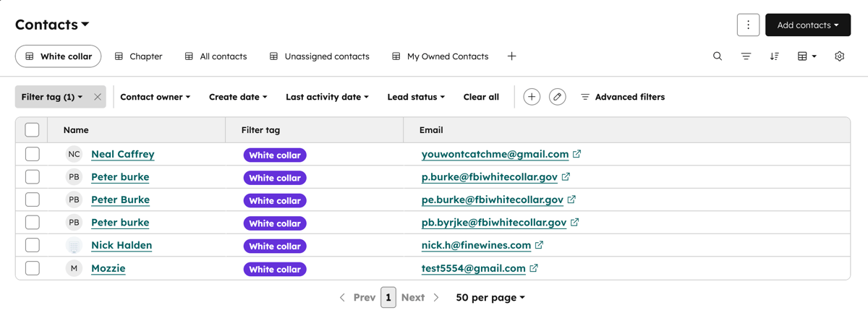Switch to the Unassigned contacts tab
868x313 pixels.
[x=319, y=56]
